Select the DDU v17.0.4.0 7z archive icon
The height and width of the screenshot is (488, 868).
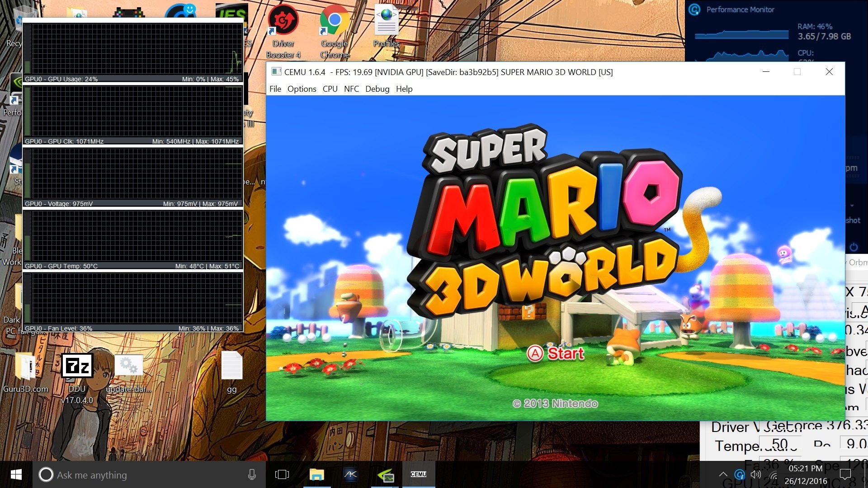pyautogui.click(x=77, y=378)
